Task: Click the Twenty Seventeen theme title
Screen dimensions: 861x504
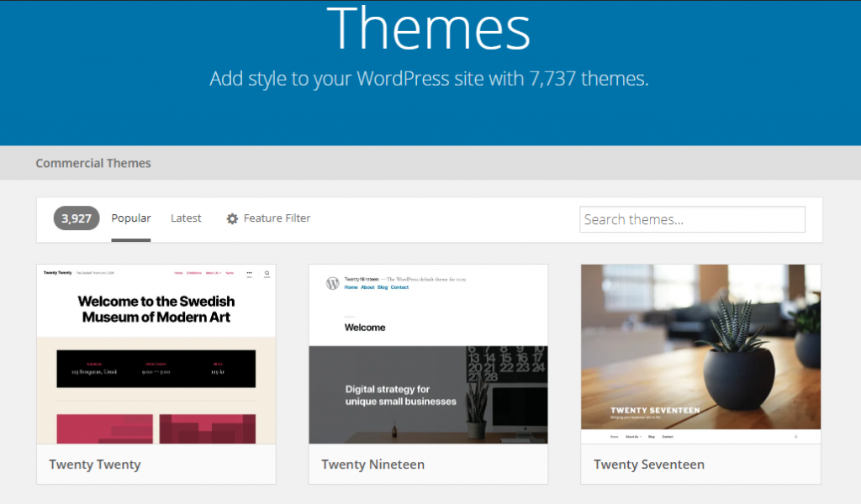Action: 649,465
